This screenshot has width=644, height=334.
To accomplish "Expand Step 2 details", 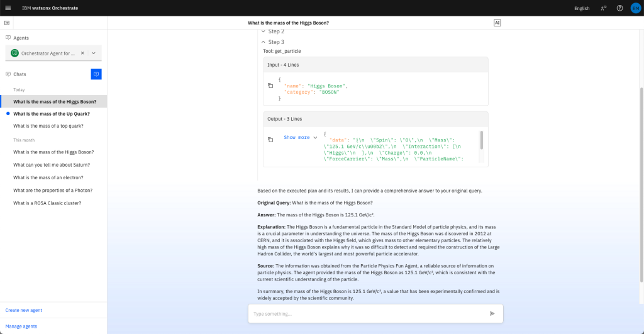I will point(273,31).
